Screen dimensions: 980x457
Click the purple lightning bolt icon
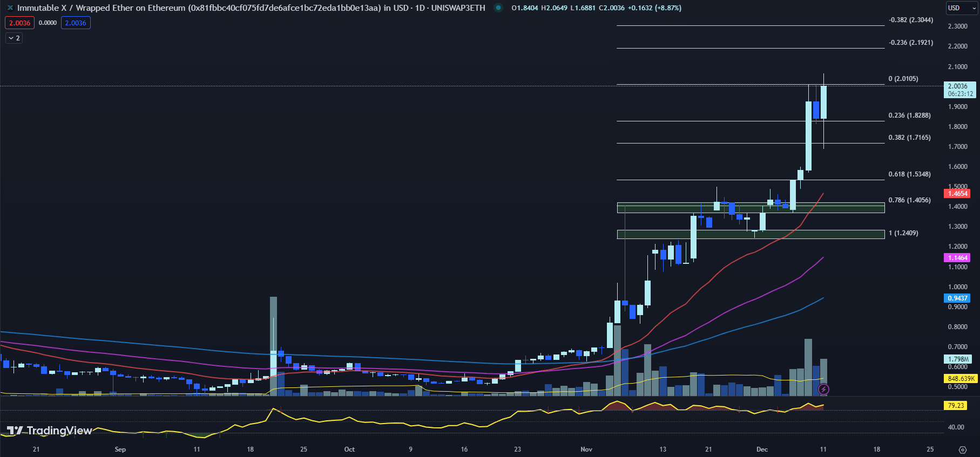pos(824,389)
